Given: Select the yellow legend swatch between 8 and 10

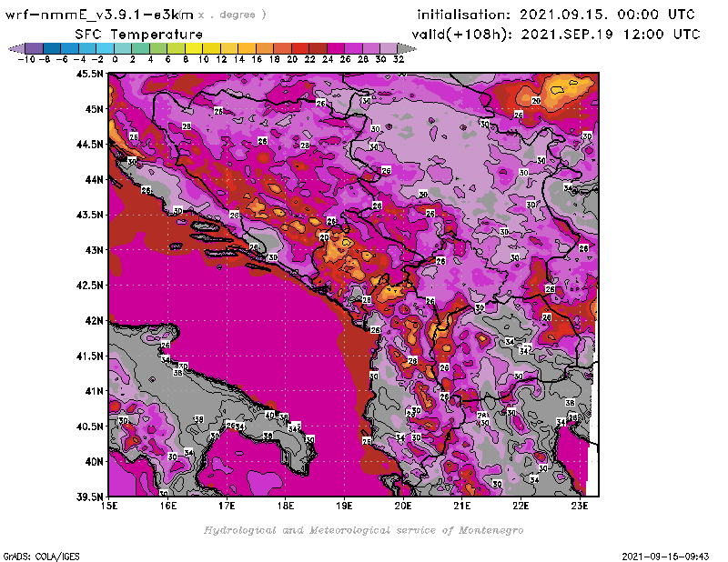Looking at the screenshot, I should pyautogui.click(x=194, y=48).
